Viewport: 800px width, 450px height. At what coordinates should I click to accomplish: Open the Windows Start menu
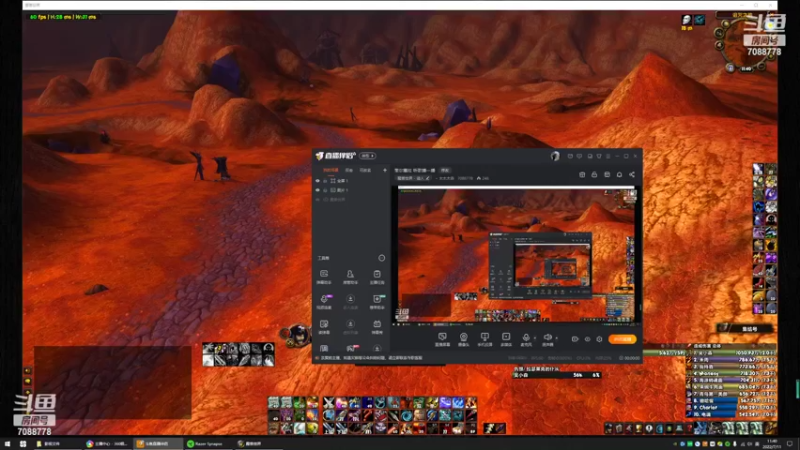[x=7, y=444]
